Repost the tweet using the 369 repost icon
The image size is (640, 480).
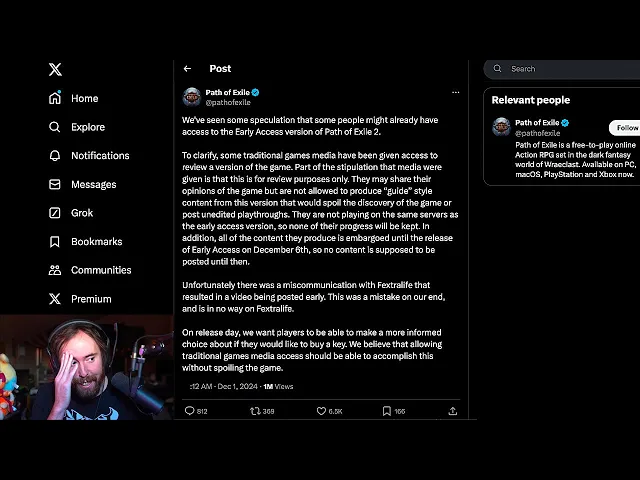pyautogui.click(x=255, y=411)
